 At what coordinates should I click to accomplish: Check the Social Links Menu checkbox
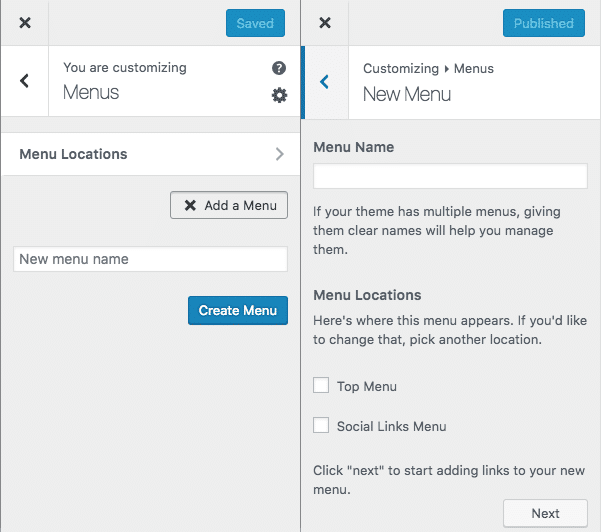[321, 425]
